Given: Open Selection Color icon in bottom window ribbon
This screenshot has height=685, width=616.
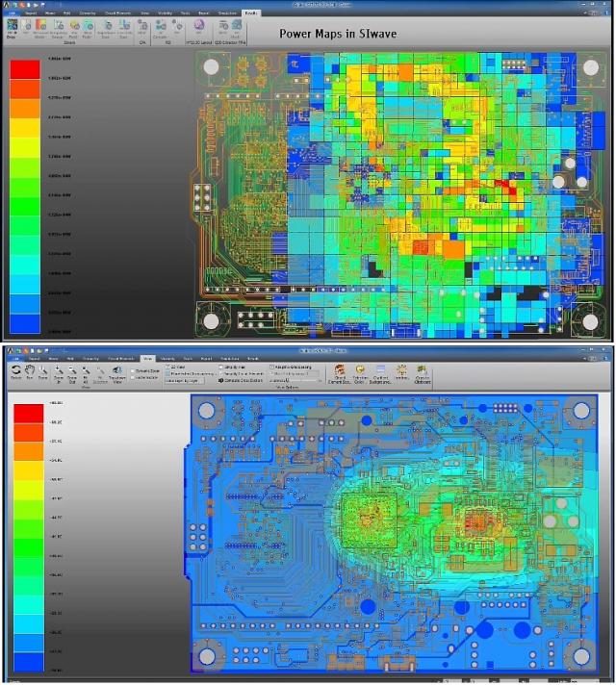Looking at the screenshot, I should click(x=360, y=375).
